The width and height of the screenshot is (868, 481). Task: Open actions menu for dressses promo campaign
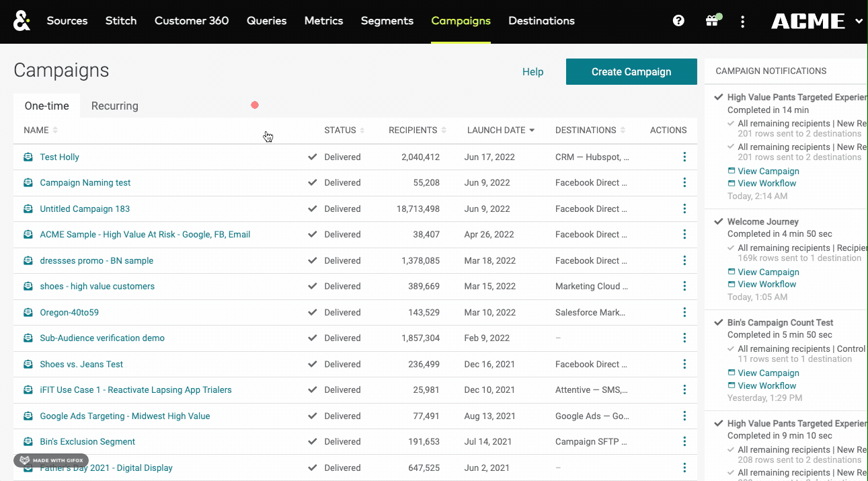(684, 260)
